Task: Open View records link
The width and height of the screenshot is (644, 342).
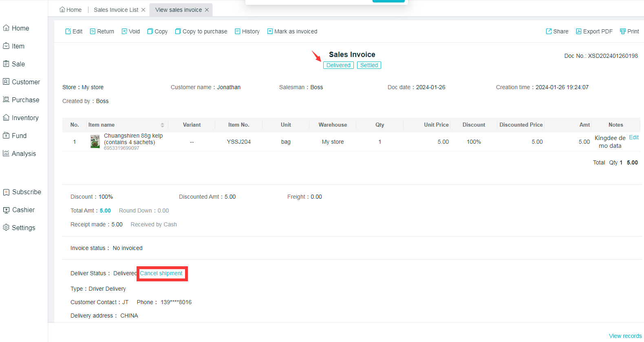Action: pos(625,336)
